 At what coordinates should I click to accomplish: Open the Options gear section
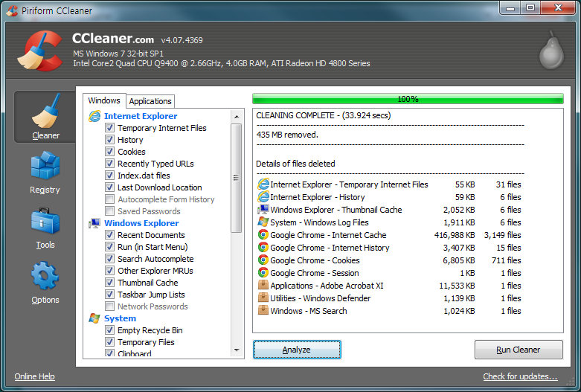point(45,281)
